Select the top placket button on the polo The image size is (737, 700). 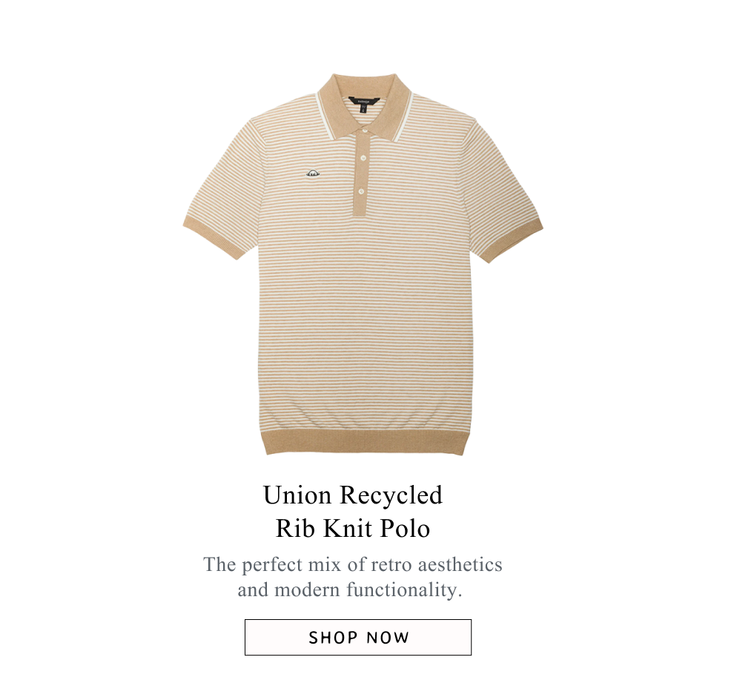click(x=364, y=131)
